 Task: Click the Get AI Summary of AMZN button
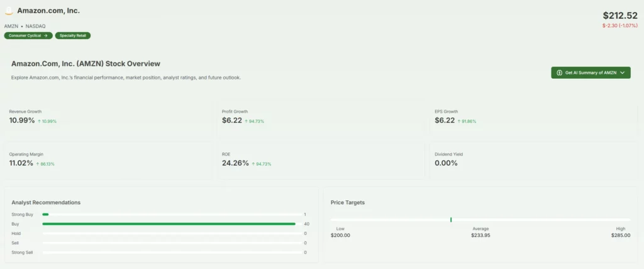[590, 72]
